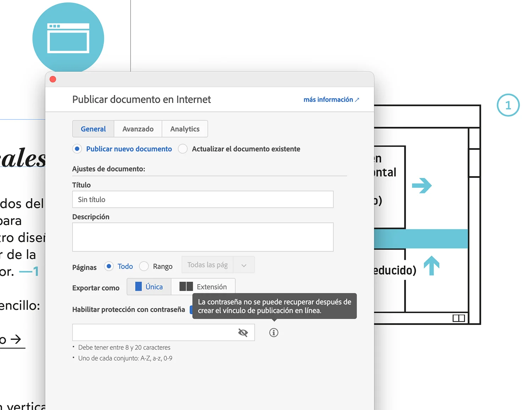Open the más información link
Viewport: 532px width, 410px height.
(328, 100)
